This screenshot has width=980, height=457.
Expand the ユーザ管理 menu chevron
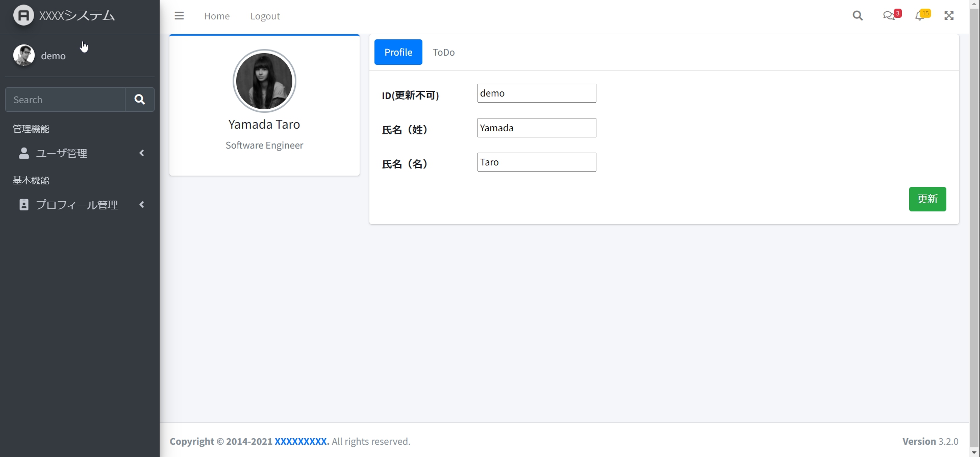click(x=142, y=153)
